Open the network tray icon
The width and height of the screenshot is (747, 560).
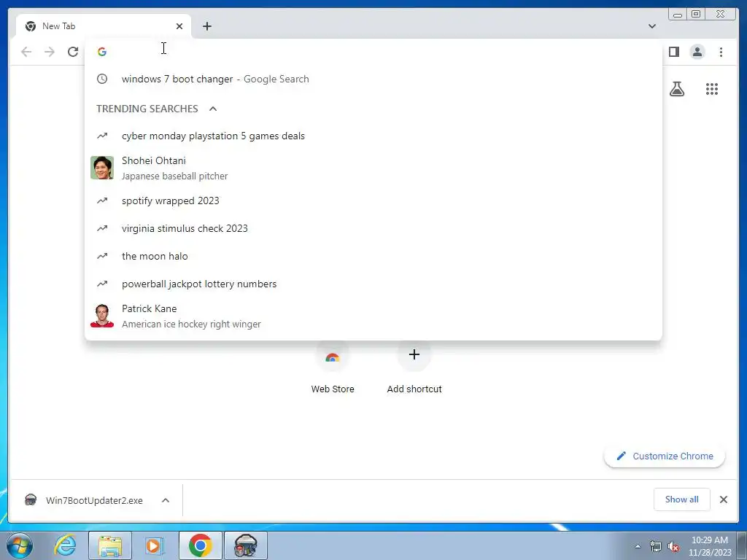(x=655, y=547)
